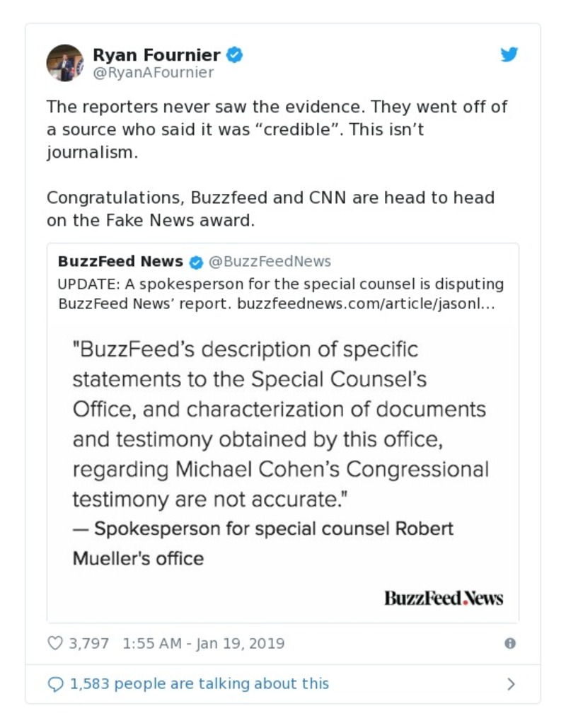Open the 1:55 AM - Jan 19, 2019 timestamp
Viewport: 566px width, 728px height.
coord(203,643)
